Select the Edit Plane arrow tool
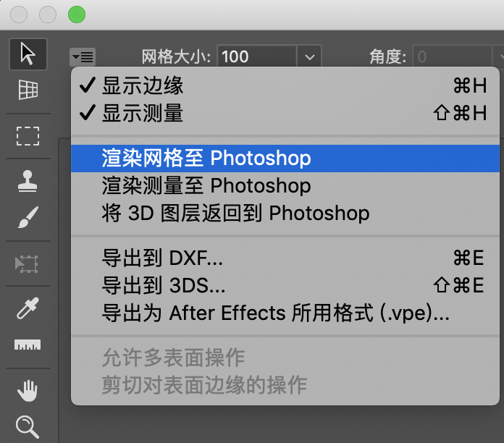 (x=28, y=54)
